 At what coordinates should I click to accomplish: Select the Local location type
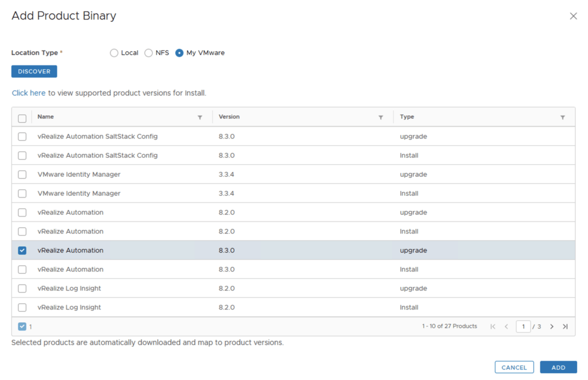click(114, 53)
